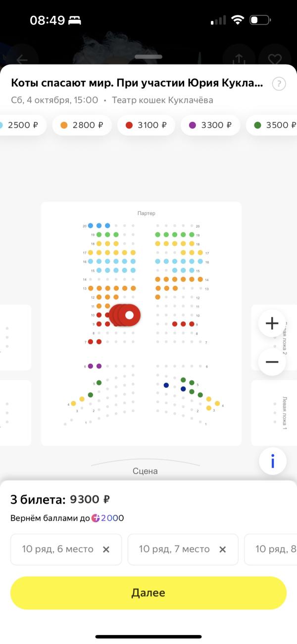Viewport: 297px width, 644px height.
Task: Tap the heart favorite icon
Action: point(275,59)
